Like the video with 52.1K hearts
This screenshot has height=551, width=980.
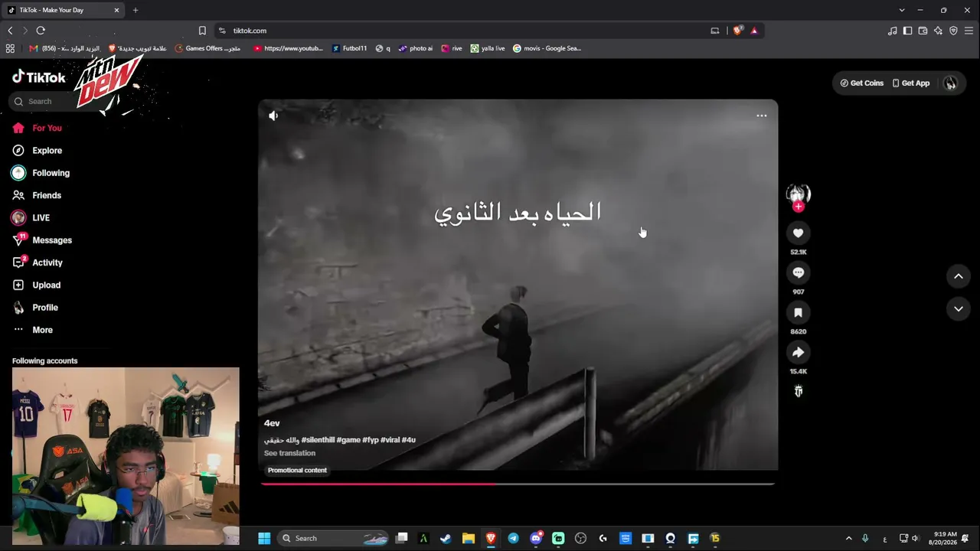(798, 233)
